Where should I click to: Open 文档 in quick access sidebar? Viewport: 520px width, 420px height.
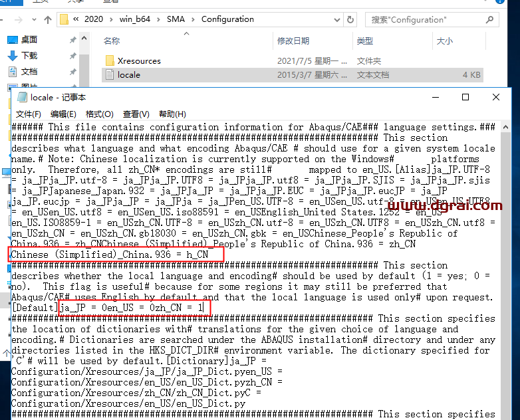click(29, 71)
